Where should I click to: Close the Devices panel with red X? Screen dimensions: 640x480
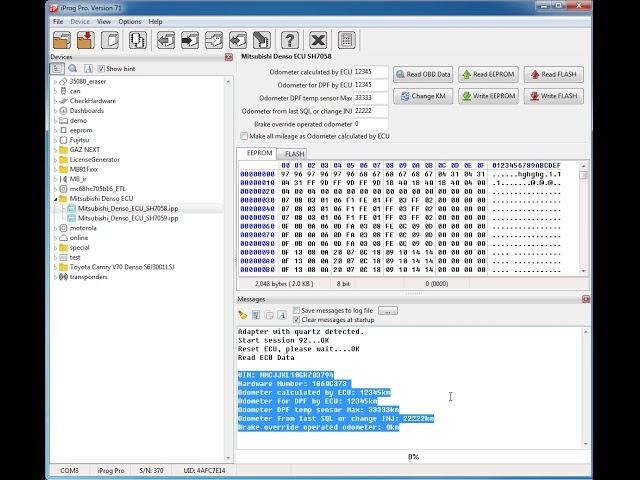(229, 57)
